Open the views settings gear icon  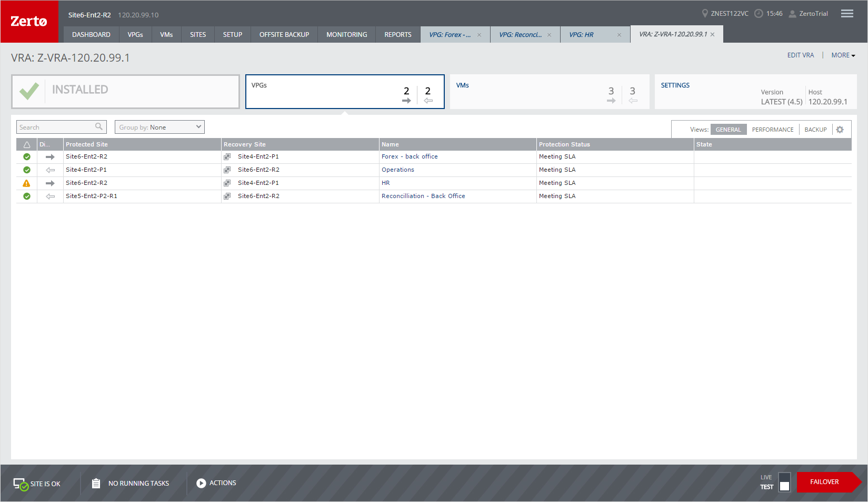point(840,130)
